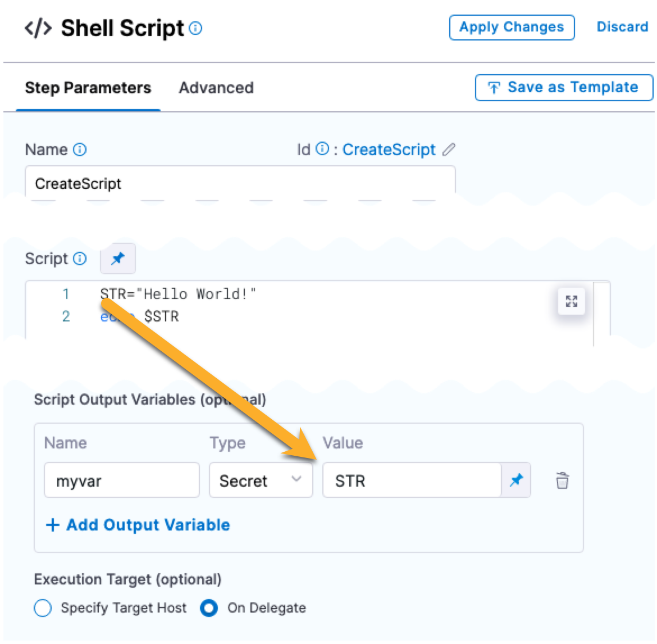The image size is (657, 644).
Task: Click the Shell Script info icon
Action: (x=195, y=29)
